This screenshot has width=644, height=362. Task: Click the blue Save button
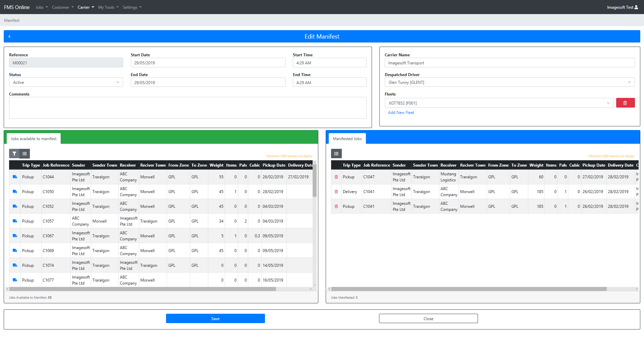tap(215, 318)
